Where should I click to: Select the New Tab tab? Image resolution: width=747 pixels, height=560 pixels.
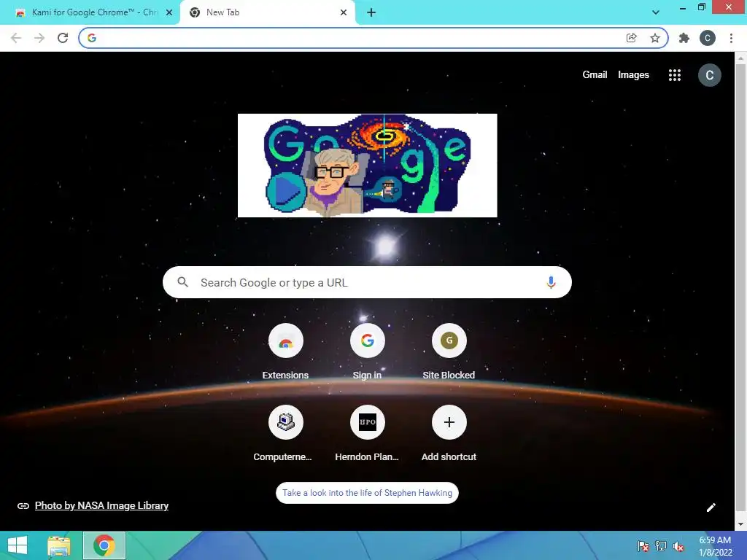tap(267, 12)
